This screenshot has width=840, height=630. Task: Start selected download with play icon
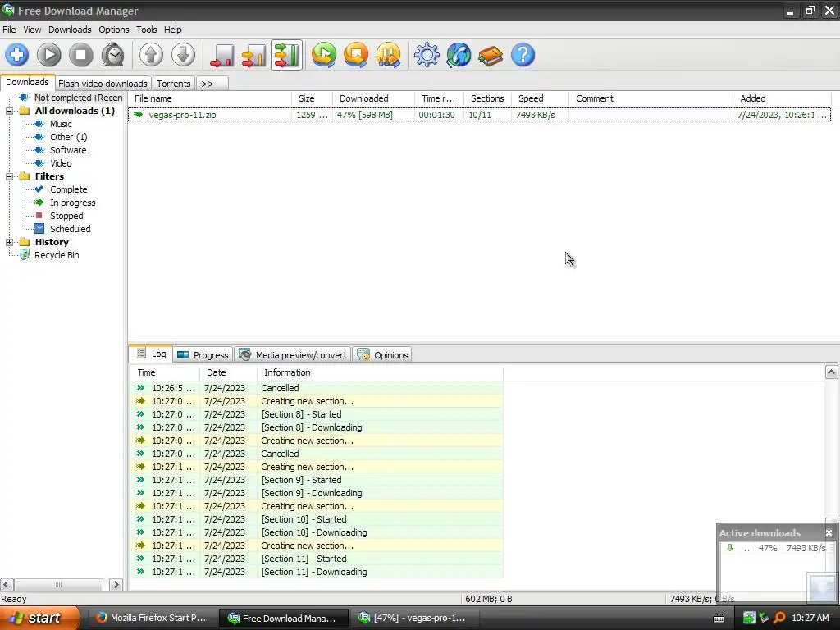(x=48, y=55)
